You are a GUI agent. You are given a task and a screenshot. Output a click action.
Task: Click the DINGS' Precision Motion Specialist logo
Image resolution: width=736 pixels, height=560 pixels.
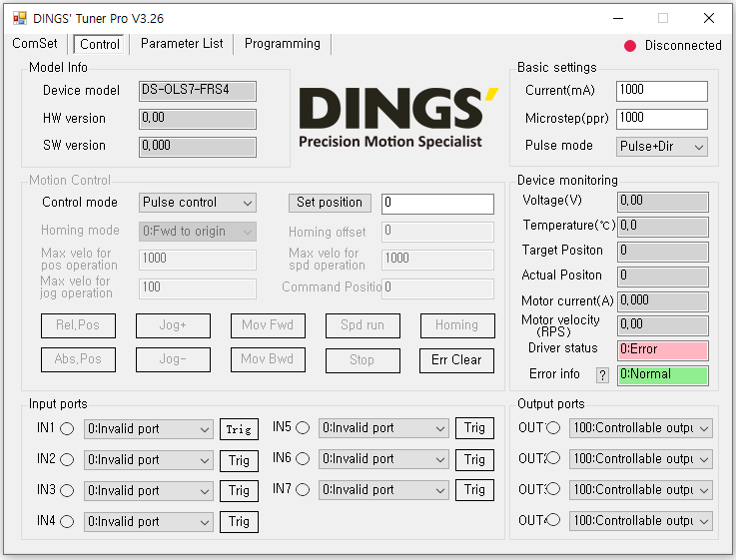click(x=398, y=118)
